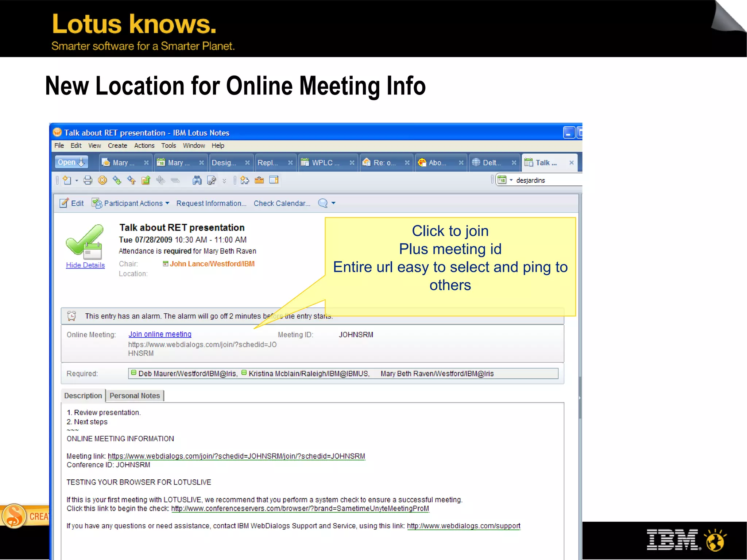Click the grayed attach-plus toolbar icon
Image resolution: width=747 pixels, height=560 pixels.
[160, 180]
